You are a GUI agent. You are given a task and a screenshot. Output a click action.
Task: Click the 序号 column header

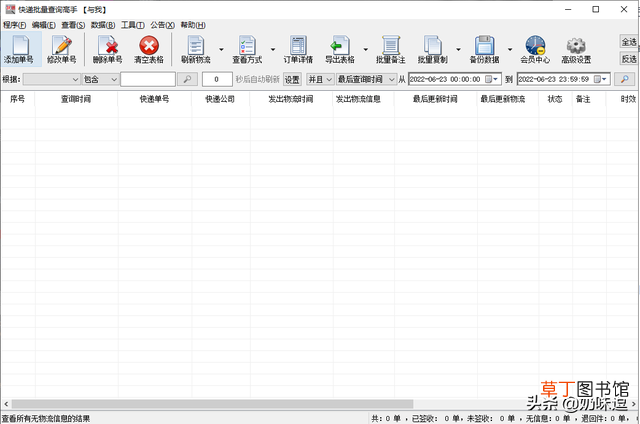click(18, 99)
